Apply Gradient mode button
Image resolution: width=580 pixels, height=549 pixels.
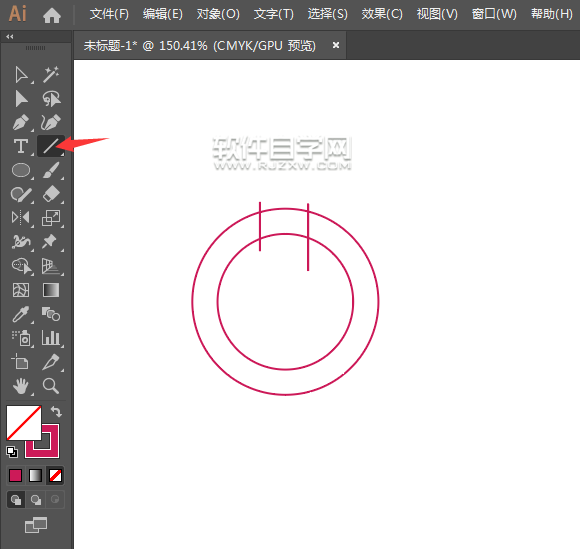35,475
